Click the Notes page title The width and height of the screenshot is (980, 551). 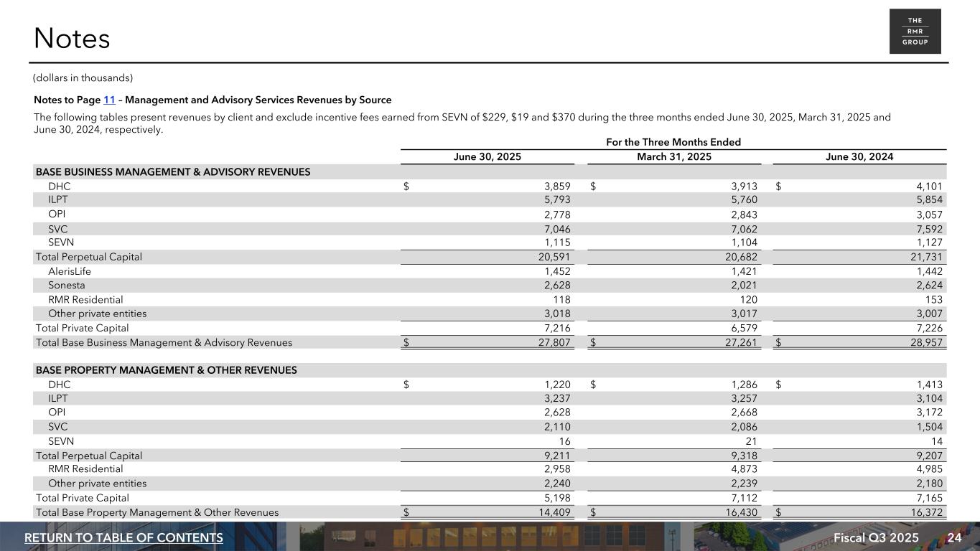click(x=72, y=39)
